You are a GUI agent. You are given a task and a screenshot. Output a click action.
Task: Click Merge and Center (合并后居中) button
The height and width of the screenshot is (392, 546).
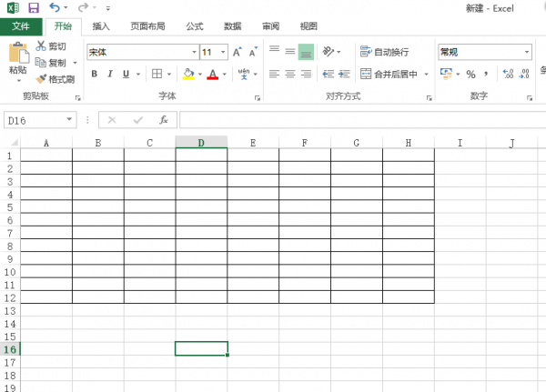[x=390, y=75]
